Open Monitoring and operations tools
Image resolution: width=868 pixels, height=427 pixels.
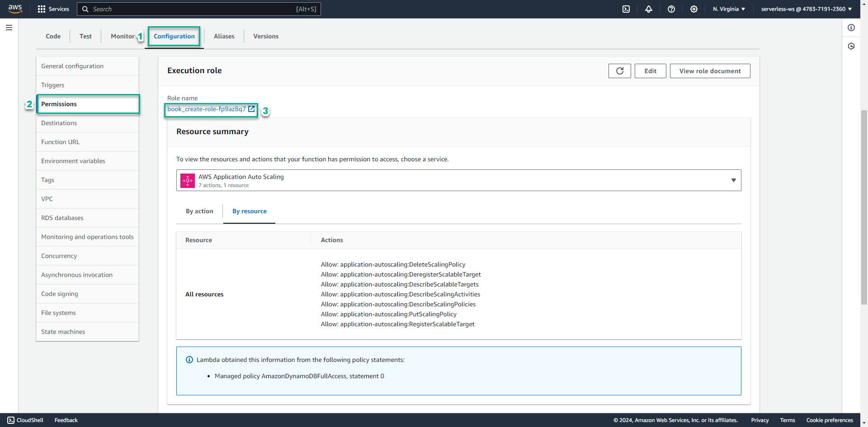point(88,237)
